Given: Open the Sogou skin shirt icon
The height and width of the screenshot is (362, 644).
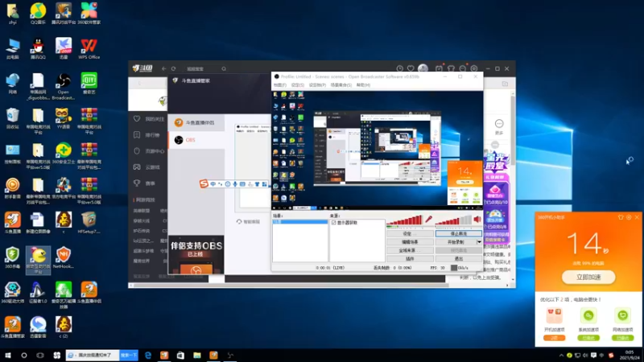Looking at the screenshot, I should tap(257, 184).
